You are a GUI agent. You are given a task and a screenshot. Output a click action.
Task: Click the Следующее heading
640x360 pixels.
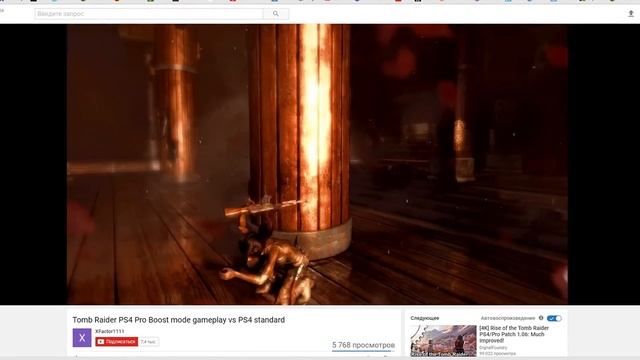coord(425,318)
